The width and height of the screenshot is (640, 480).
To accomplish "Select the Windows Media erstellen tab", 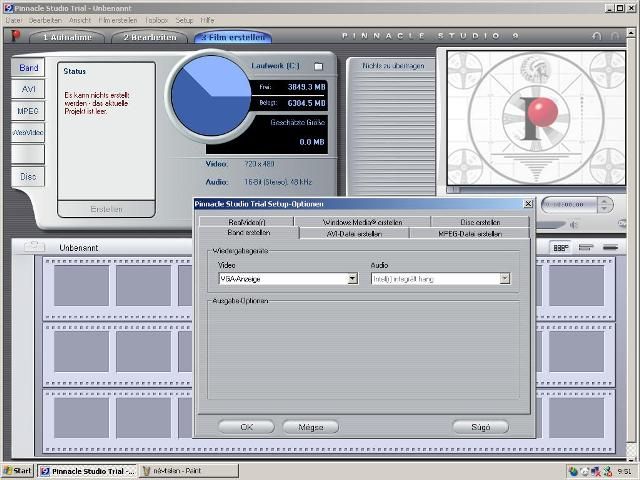I will pos(362,222).
